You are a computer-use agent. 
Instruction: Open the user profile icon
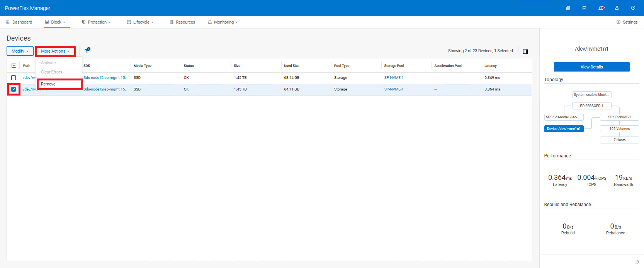(x=617, y=8)
